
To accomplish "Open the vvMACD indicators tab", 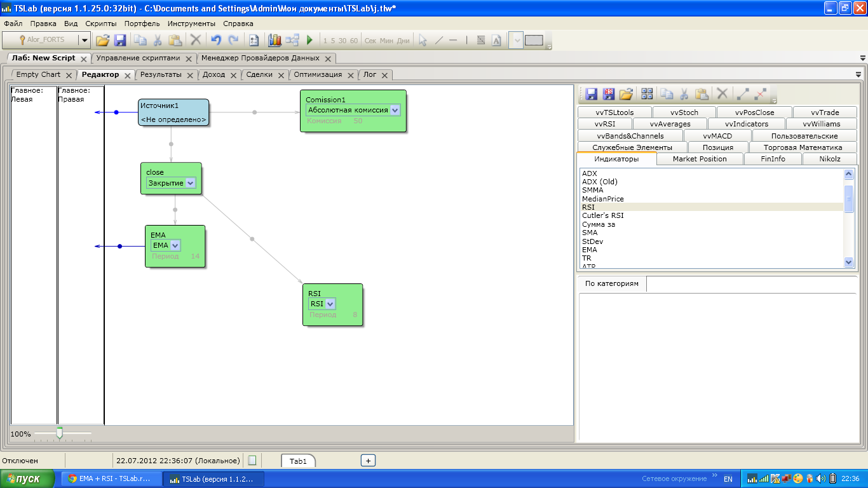I will 717,135.
